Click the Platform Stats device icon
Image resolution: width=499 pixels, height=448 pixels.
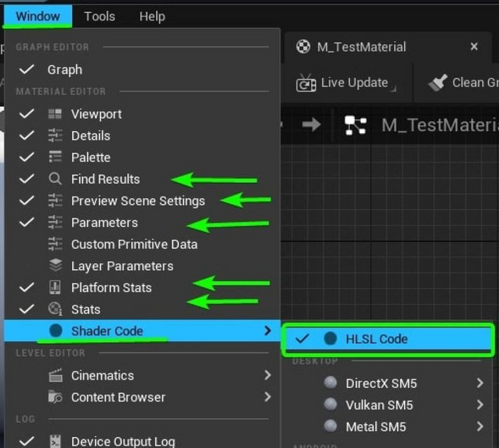(x=55, y=287)
